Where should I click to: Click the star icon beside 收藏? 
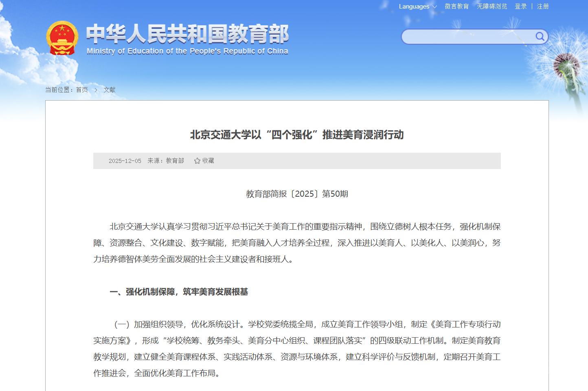(197, 161)
